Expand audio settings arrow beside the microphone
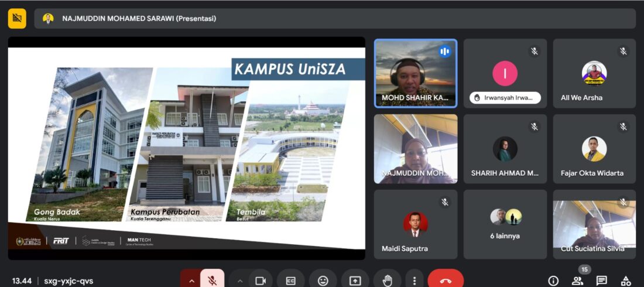644x287 pixels. pyautogui.click(x=191, y=281)
